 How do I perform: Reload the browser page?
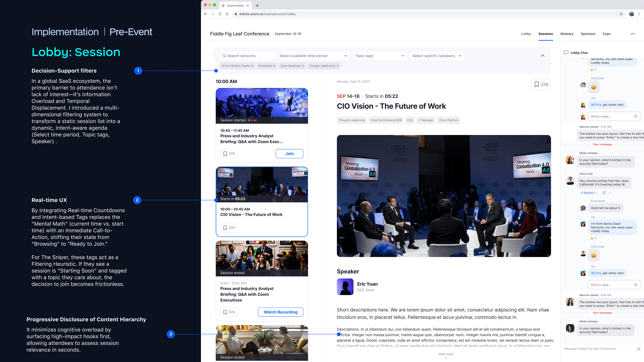pos(220,14)
